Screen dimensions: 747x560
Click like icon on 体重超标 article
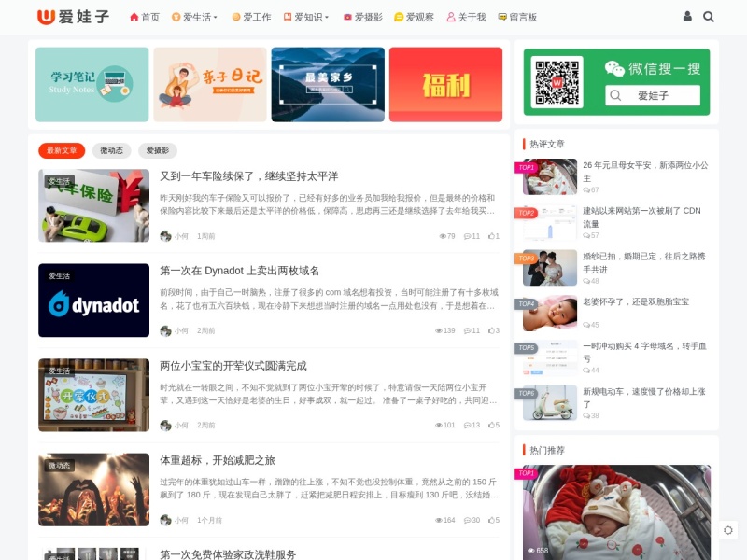tap(491, 520)
